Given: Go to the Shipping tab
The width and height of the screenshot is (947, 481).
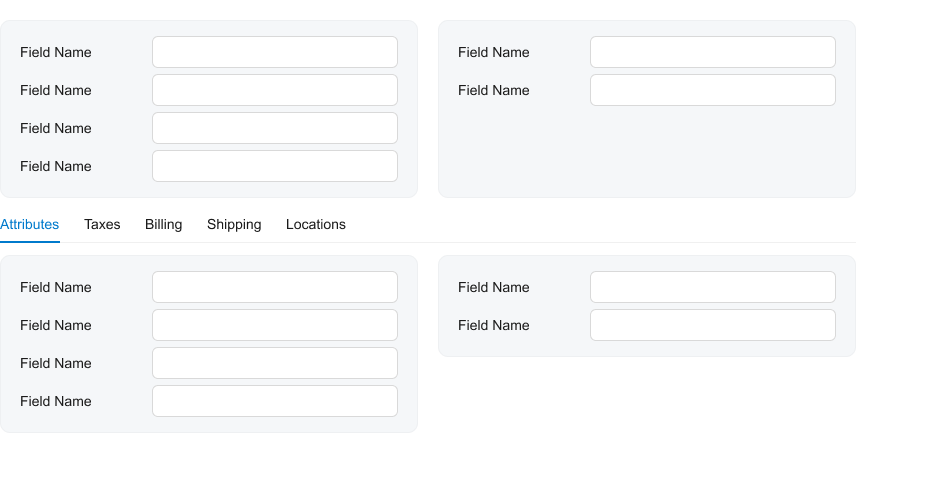Looking at the screenshot, I should pos(234,225).
